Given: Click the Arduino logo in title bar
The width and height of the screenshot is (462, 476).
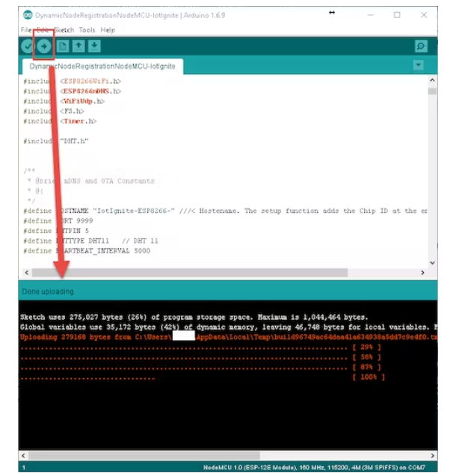Looking at the screenshot, I should point(28,15).
